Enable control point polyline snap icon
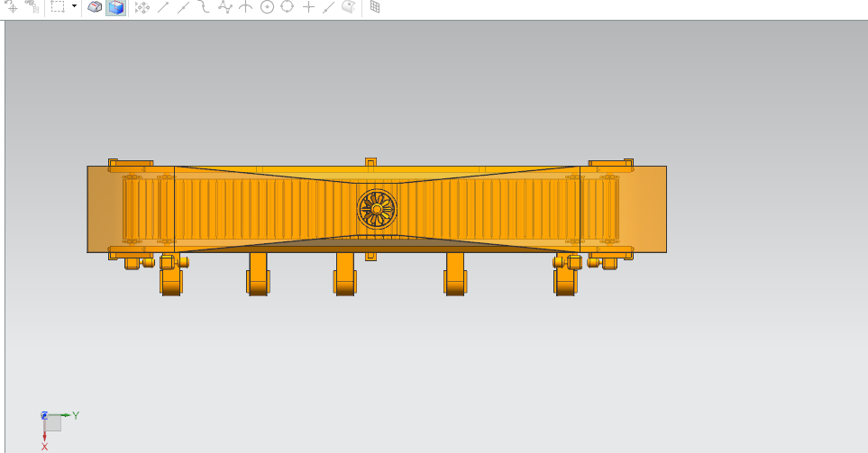The height and width of the screenshot is (453, 868). click(x=224, y=6)
